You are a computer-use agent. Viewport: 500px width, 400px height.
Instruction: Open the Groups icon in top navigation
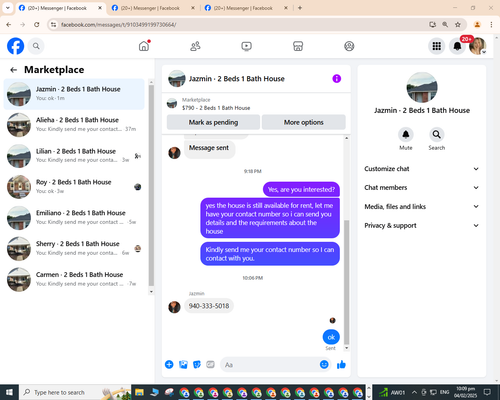[349, 46]
